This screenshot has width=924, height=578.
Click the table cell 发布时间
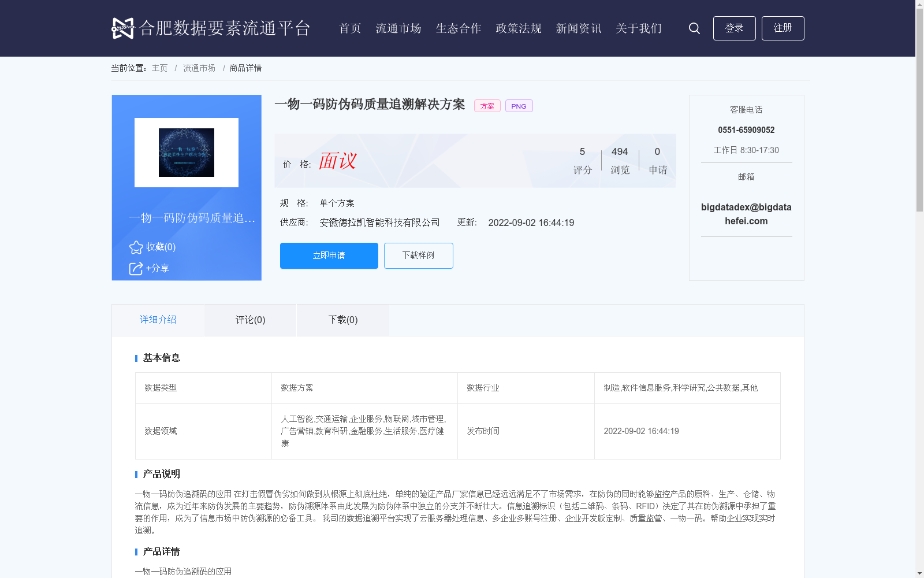click(x=526, y=431)
